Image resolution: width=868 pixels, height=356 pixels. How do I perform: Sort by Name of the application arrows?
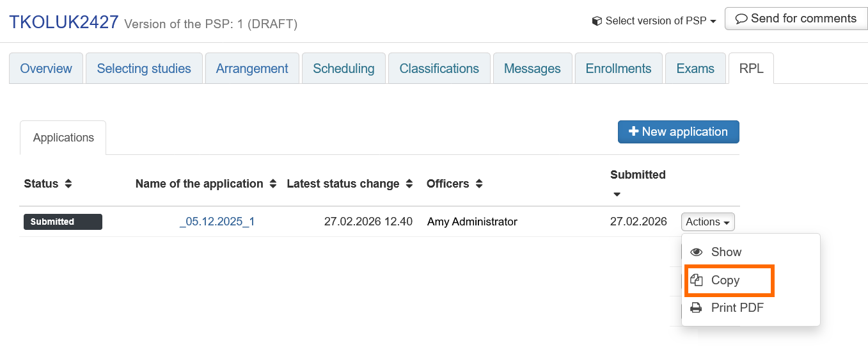[272, 184]
